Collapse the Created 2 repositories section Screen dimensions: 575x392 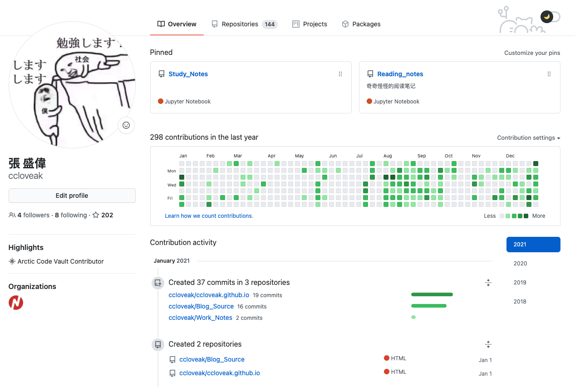tap(488, 344)
